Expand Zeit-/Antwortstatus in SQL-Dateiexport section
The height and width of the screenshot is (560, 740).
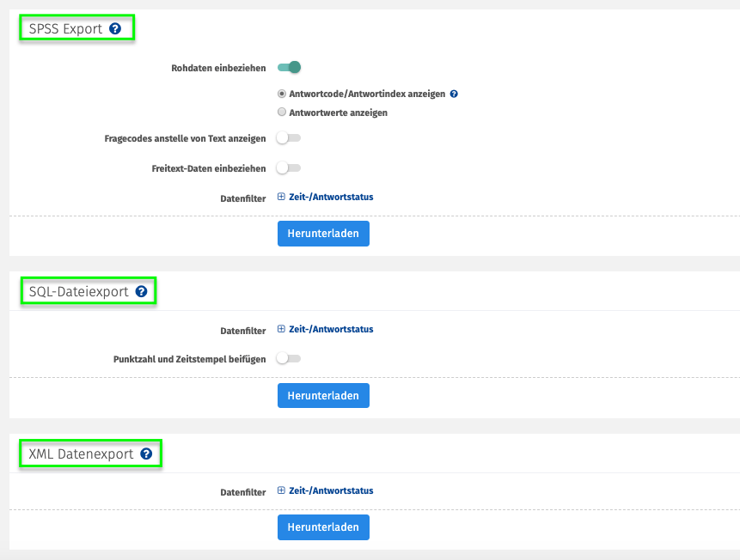331,329
